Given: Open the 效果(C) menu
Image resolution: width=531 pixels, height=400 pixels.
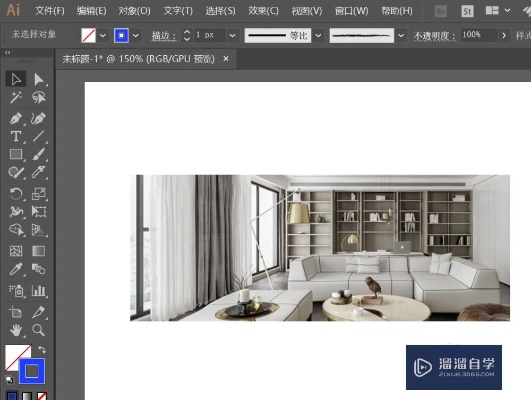Looking at the screenshot, I should (263, 11).
